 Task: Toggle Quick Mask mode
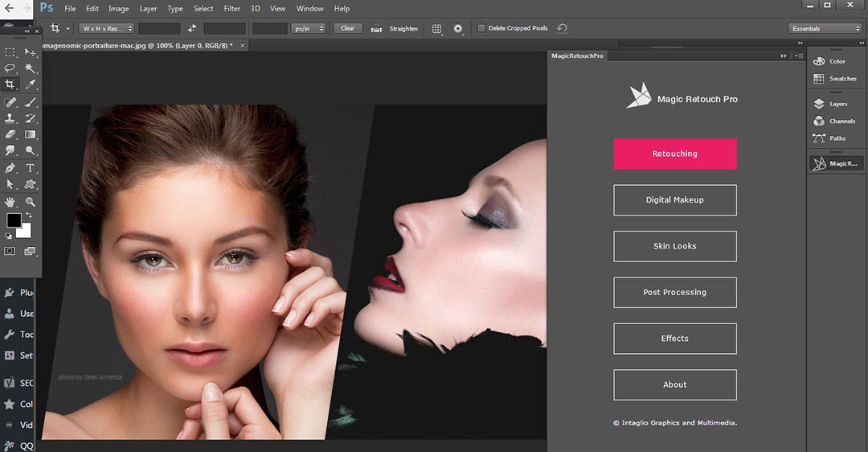(x=10, y=251)
